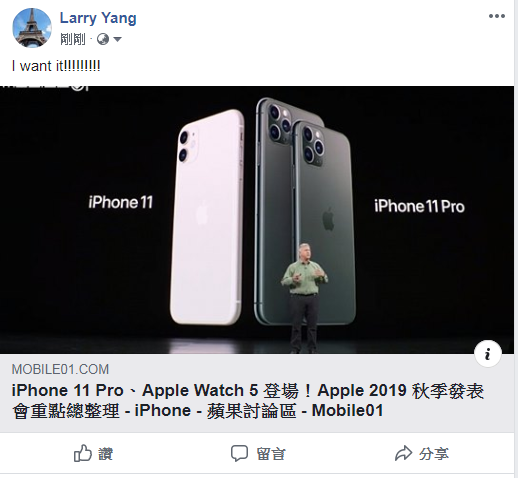Open the three-dot post options menu
This screenshot has height=478, width=518.
click(497, 16)
